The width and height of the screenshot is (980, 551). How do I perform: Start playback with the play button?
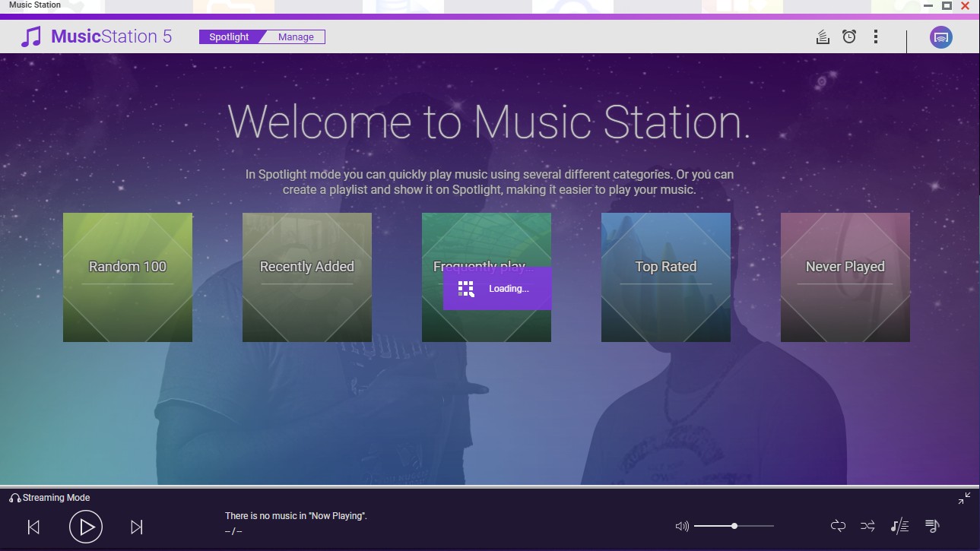tap(86, 527)
